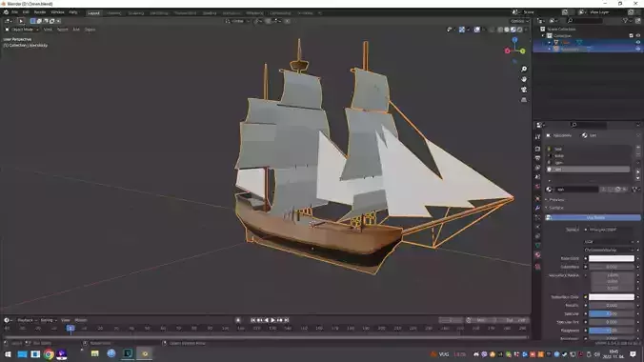Open the timeline Playback dropdown
The width and height of the screenshot is (644, 362).
(27, 320)
